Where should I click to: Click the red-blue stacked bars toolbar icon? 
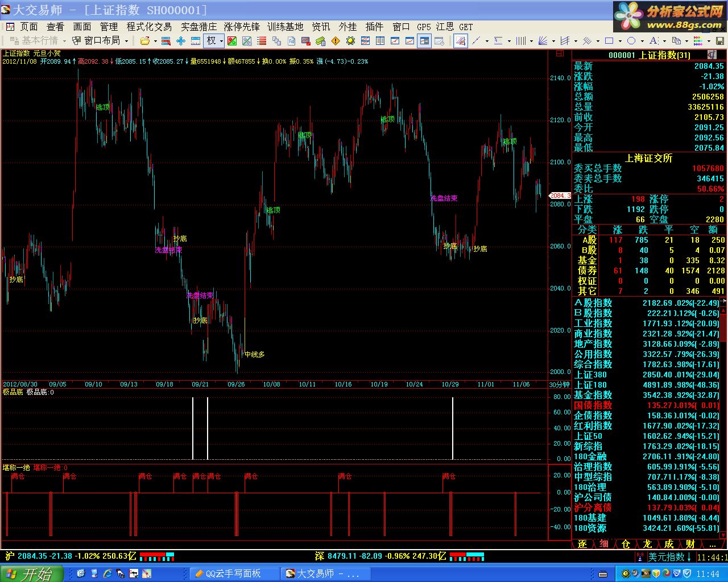166,41
